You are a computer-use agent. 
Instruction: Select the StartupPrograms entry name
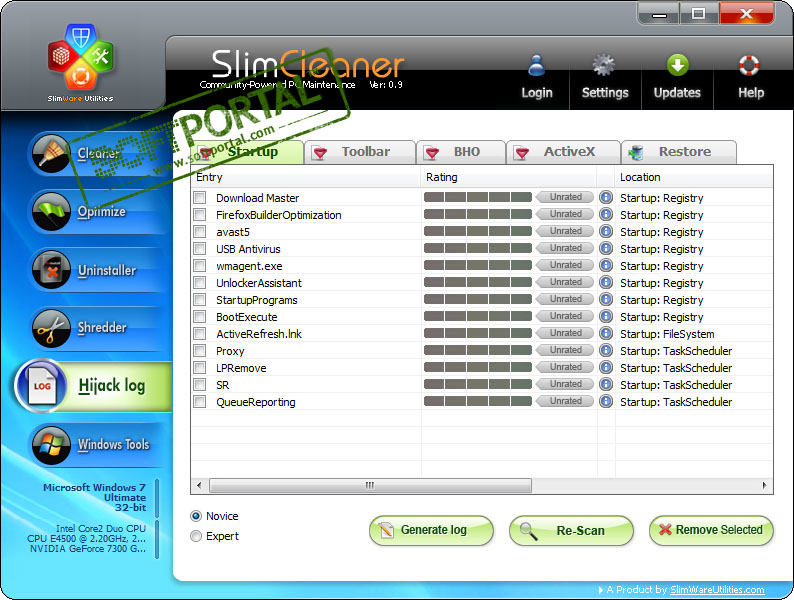257,300
